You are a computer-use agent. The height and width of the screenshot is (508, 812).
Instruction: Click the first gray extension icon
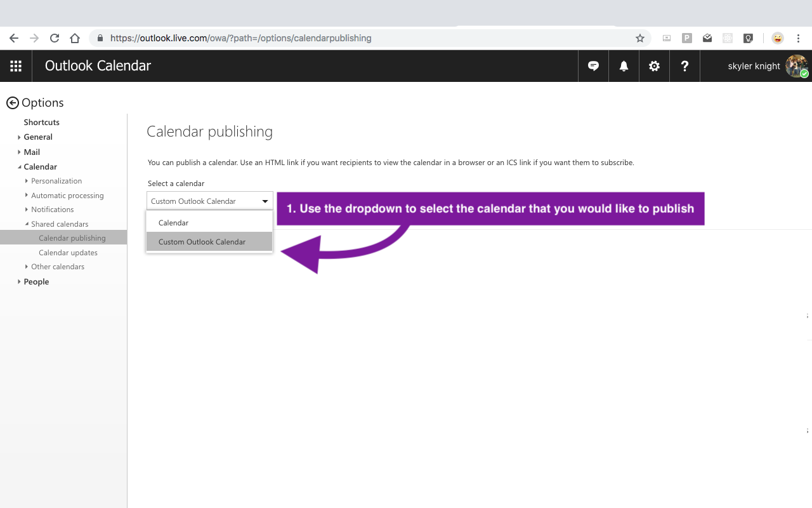pos(667,38)
